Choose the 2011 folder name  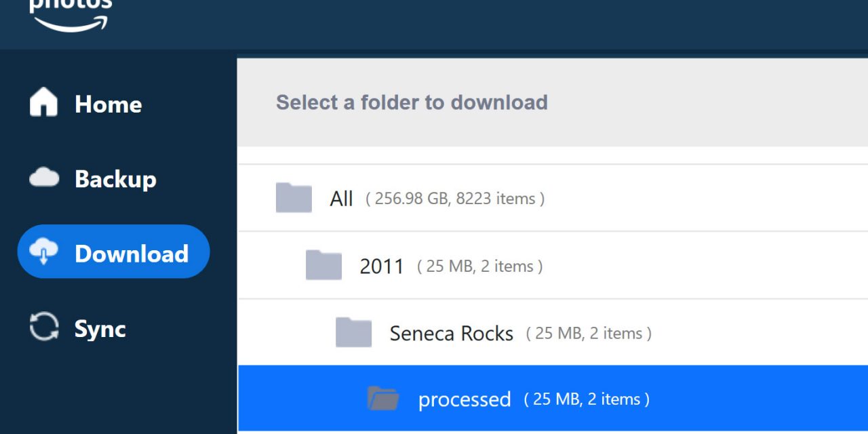coord(382,267)
